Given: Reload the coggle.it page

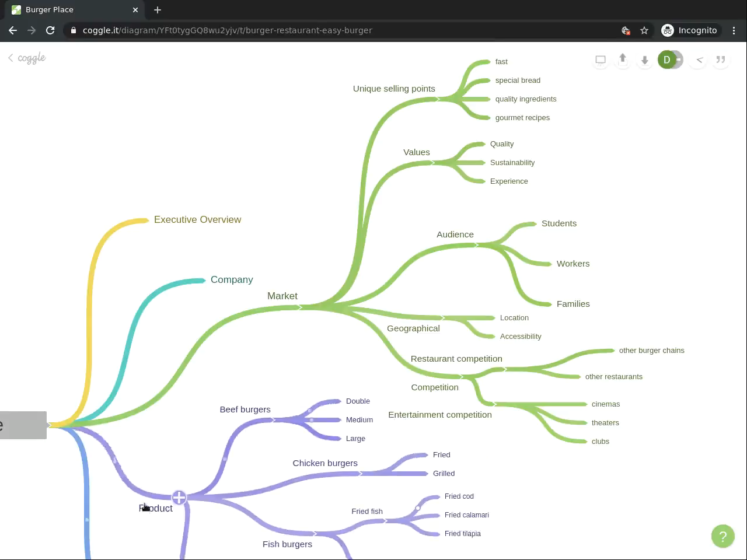Looking at the screenshot, I should point(50,30).
